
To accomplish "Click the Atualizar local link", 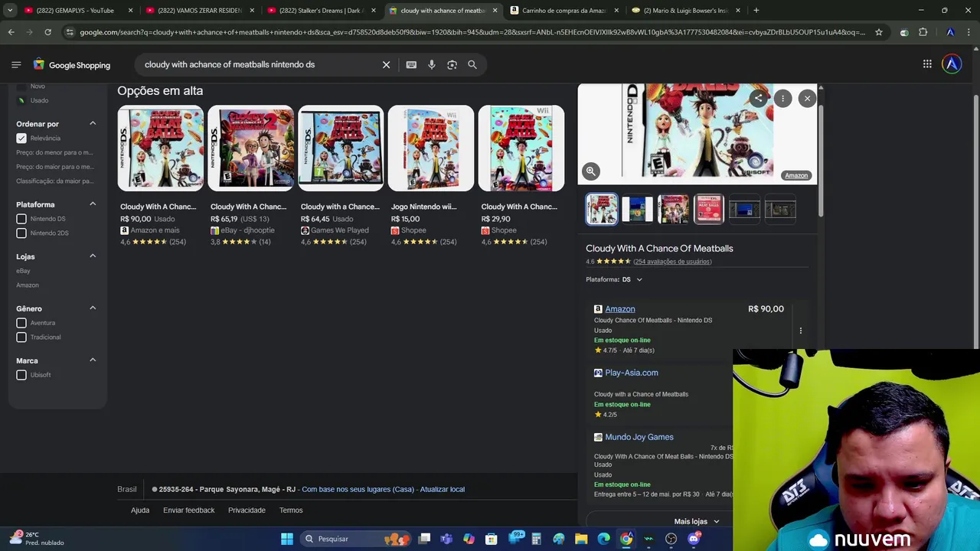I will pos(442,490).
